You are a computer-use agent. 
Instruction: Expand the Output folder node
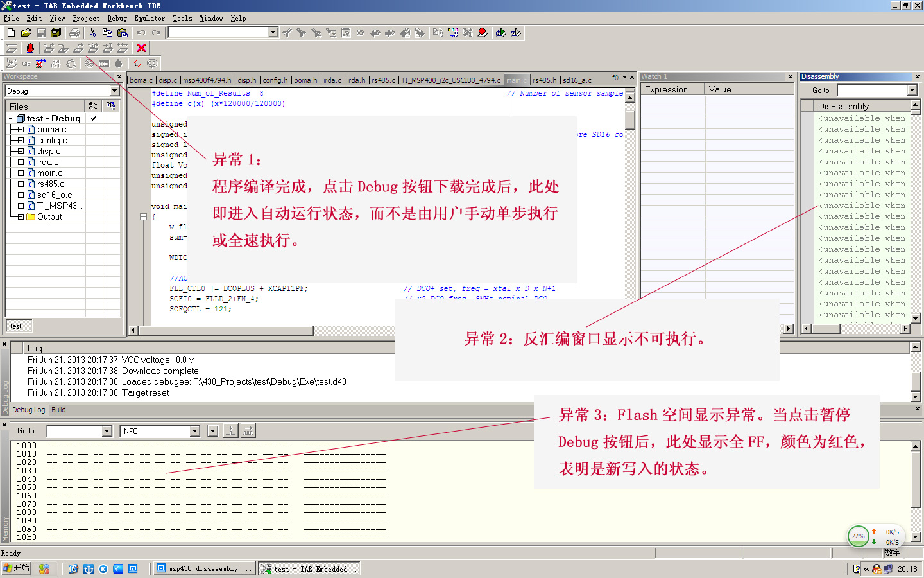[21, 217]
